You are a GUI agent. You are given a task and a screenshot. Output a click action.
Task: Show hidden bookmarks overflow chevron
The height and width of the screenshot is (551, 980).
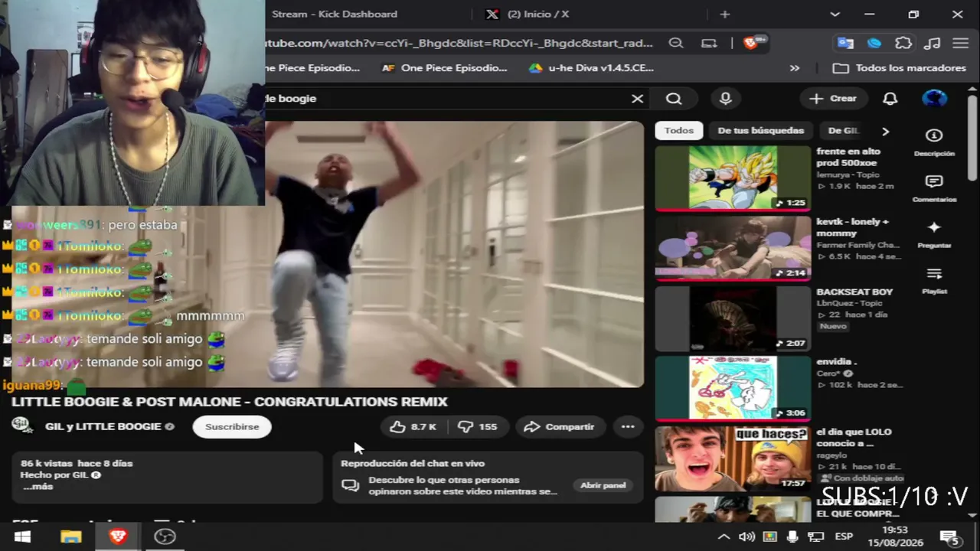tap(795, 68)
